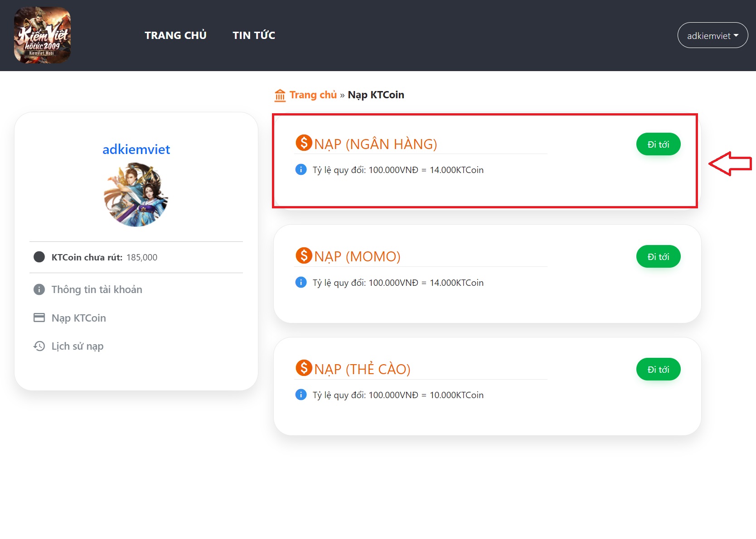Click the adkiemviet username in profile card
Image resolution: width=756 pixels, height=539 pixels.
pyautogui.click(x=136, y=149)
